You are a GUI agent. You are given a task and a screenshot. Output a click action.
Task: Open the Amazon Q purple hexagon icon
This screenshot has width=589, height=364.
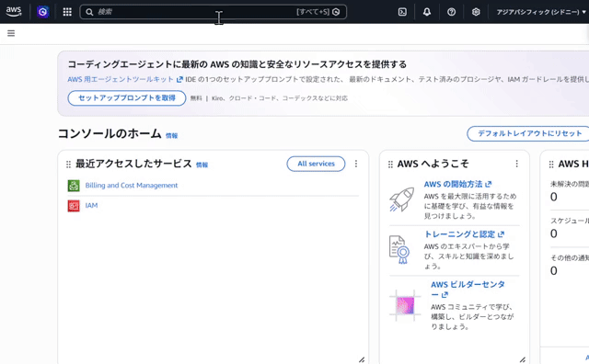click(x=43, y=12)
